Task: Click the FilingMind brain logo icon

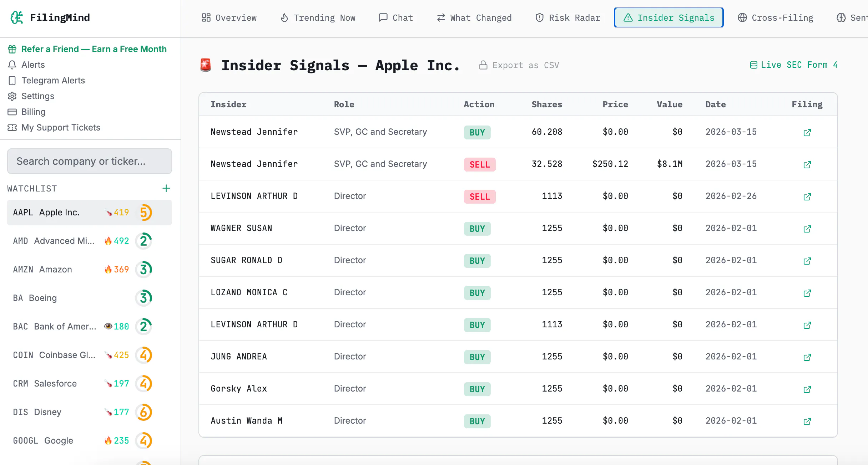Action: pyautogui.click(x=16, y=17)
